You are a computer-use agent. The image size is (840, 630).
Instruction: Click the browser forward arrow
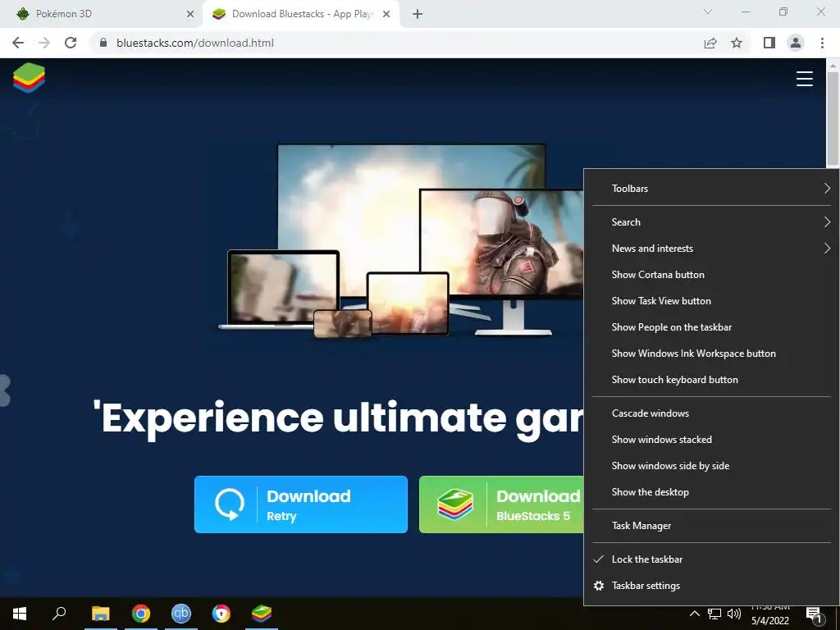point(44,43)
